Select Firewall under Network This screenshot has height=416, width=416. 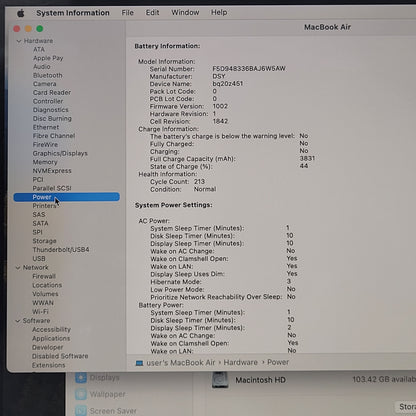pyautogui.click(x=44, y=276)
